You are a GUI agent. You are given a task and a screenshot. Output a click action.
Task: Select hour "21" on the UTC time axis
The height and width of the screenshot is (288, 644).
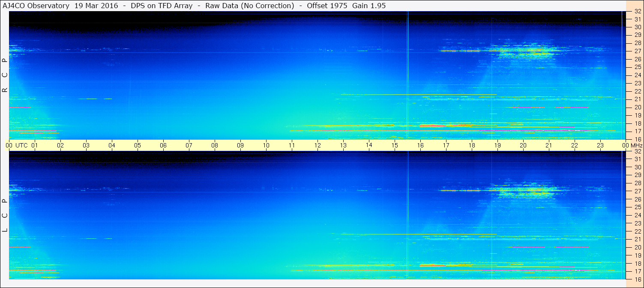click(x=549, y=145)
